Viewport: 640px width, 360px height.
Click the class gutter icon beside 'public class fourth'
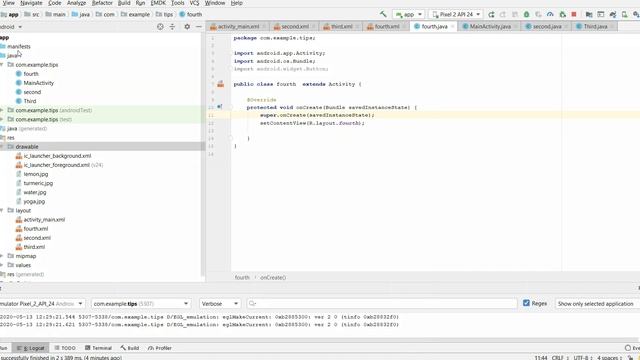[x=220, y=84]
